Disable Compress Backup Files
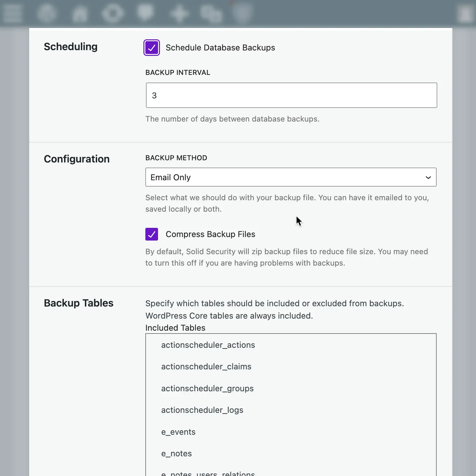The image size is (476, 476). (152, 234)
